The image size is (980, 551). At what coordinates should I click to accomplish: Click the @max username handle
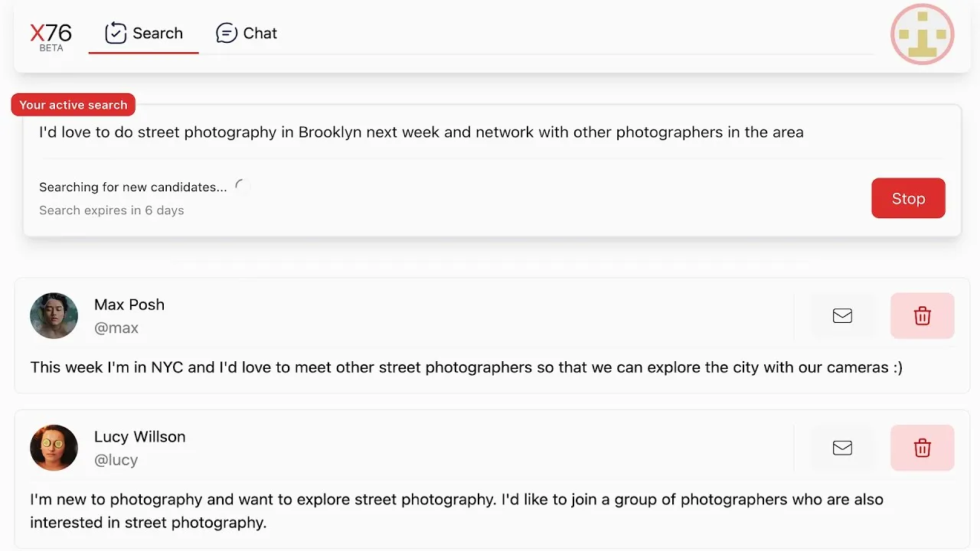click(116, 328)
